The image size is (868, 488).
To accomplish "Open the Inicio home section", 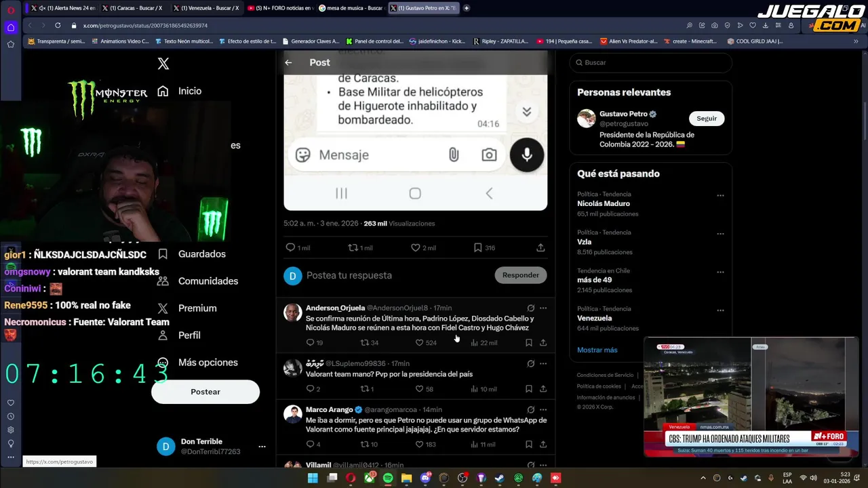I will (180, 91).
